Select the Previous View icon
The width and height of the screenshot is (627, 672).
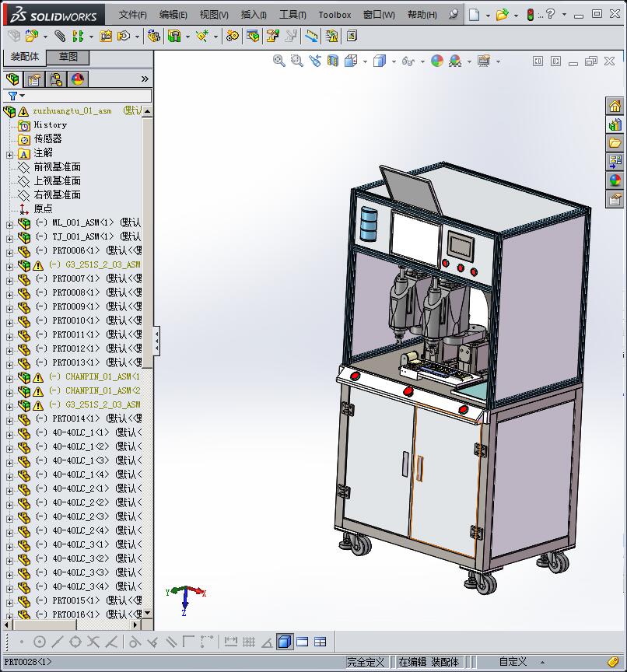coord(315,61)
